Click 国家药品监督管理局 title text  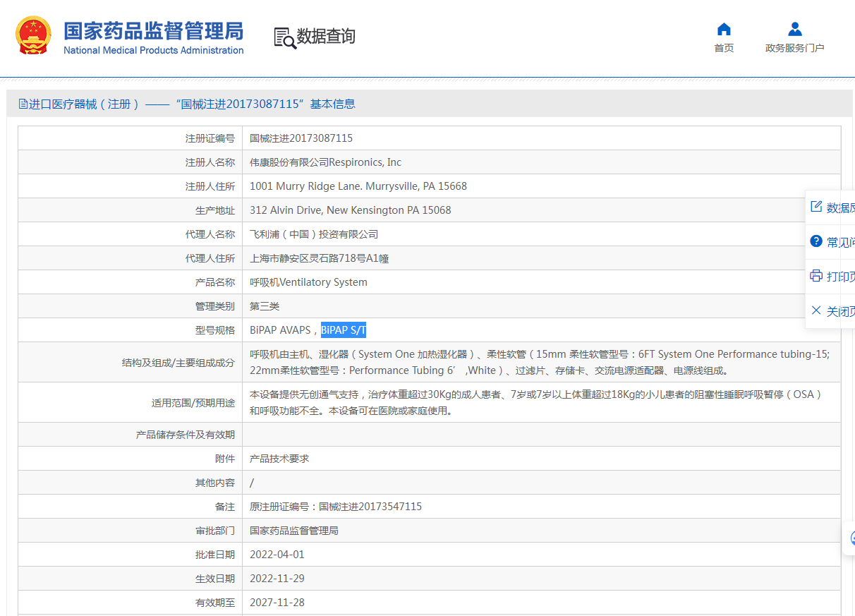click(154, 31)
